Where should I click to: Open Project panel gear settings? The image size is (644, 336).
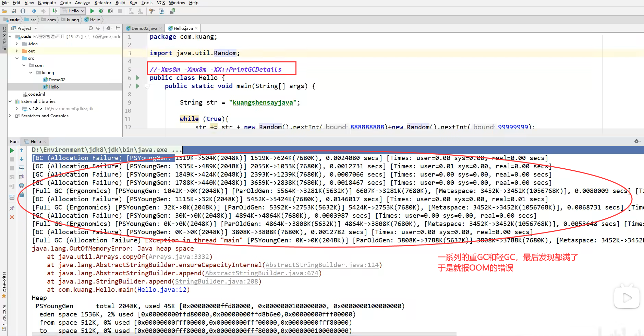pyautogui.click(x=109, y=28)
